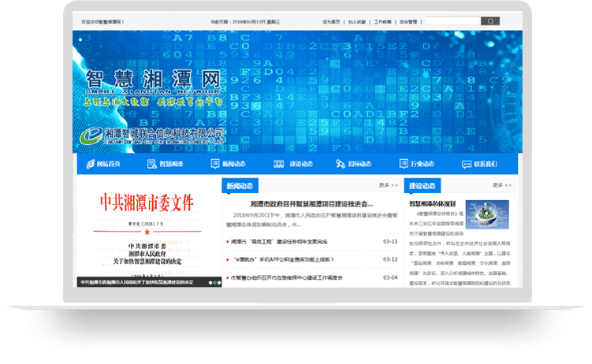
Task: Click the 网站首页 home icon
Action: point(89,164)
